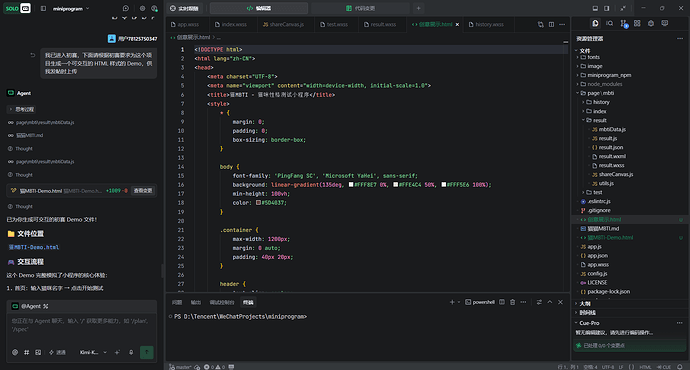Click the #FFE4C4 color swatch in code
The height and width of the screenshot is (370, 690).
point(396,185)
